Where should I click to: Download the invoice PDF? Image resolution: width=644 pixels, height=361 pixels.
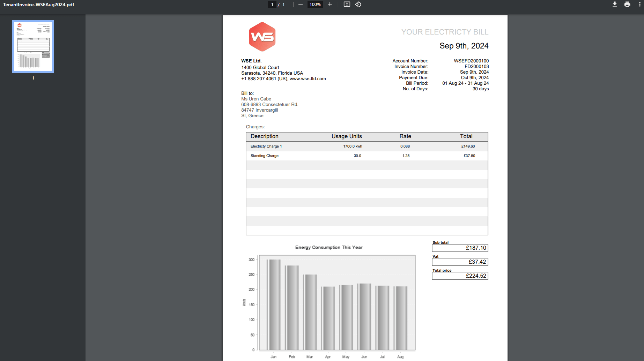click(x=615, y=5)
